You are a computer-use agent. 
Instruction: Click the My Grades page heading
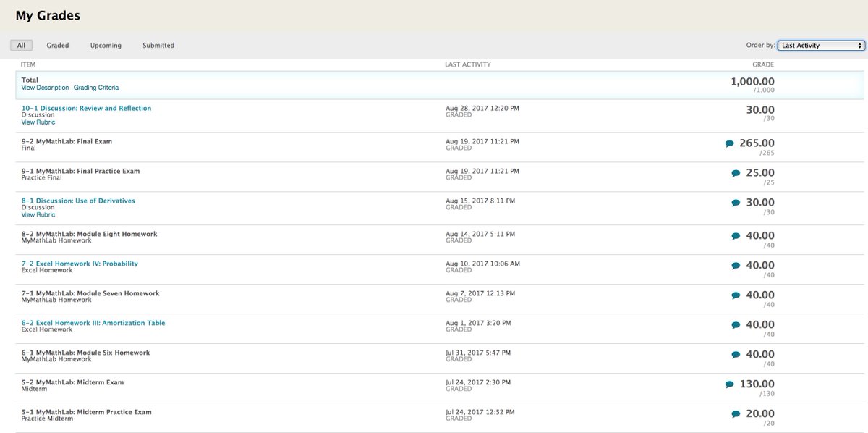tap(48, 15)
